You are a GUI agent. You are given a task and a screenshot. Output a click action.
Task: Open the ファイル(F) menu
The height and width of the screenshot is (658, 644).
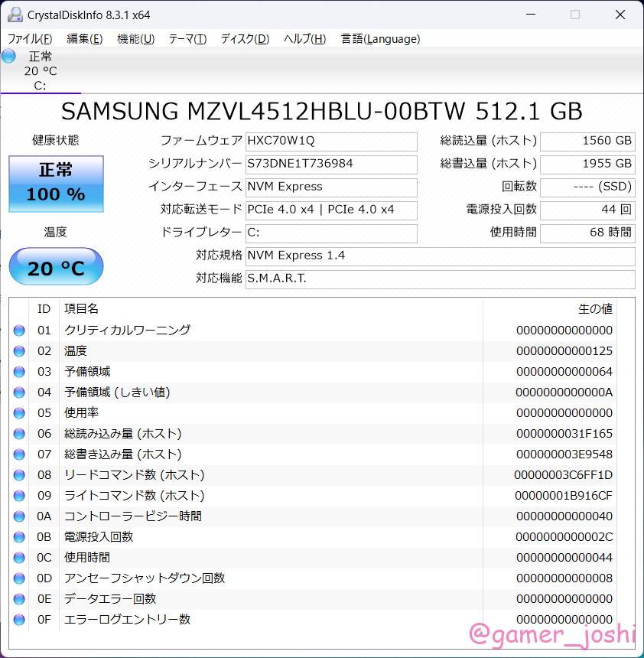point(30,39)
